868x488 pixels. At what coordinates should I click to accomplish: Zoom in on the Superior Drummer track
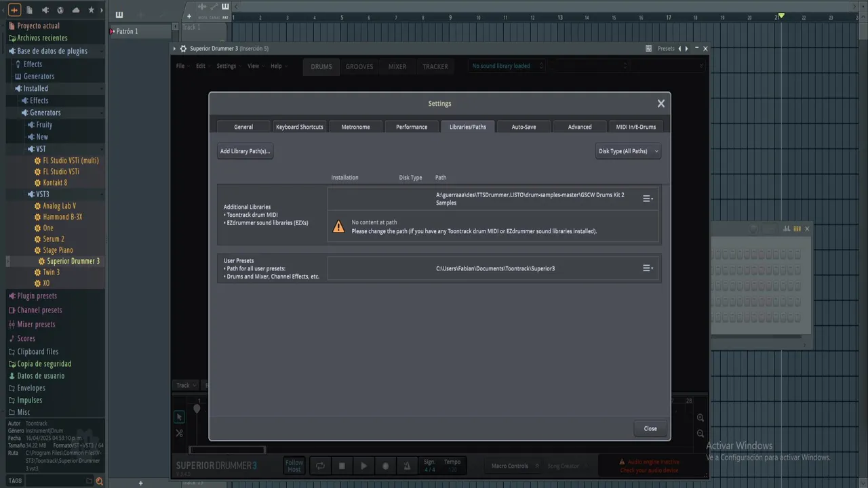(x=701, y=418)
